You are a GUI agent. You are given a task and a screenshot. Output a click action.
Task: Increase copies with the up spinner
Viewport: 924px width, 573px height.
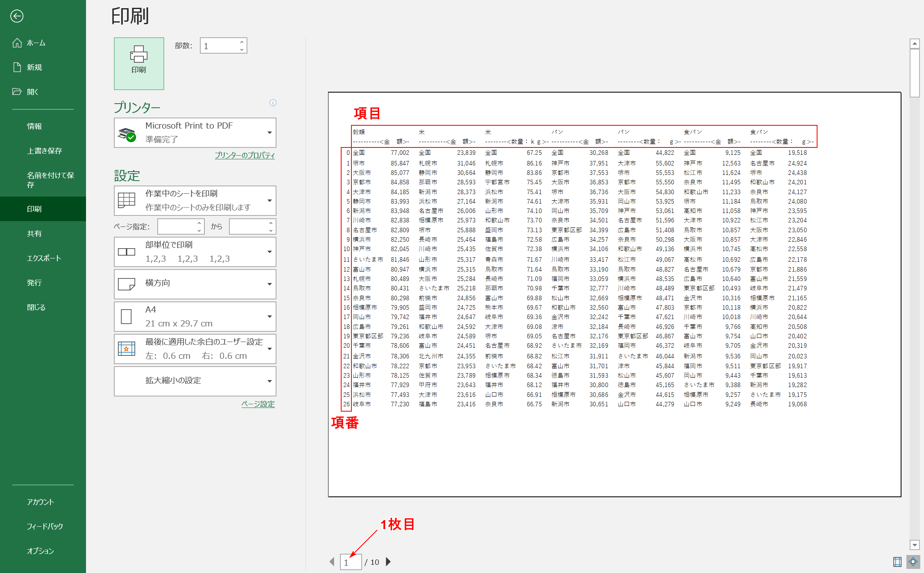(242, 42)
